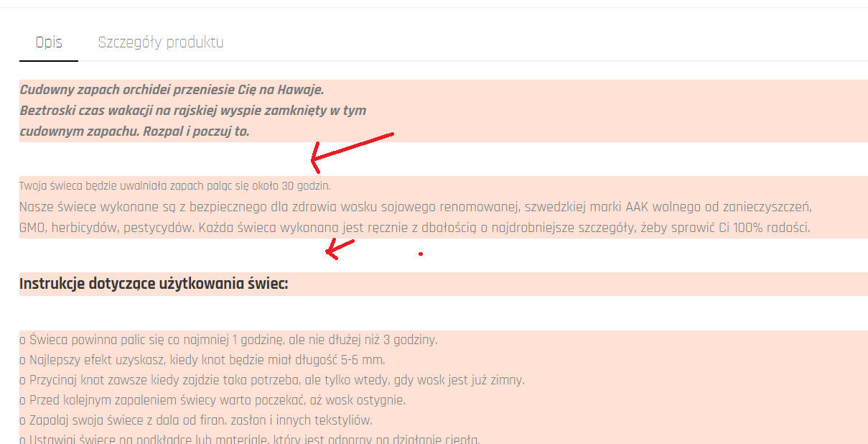Image resolution: width=868 pixels, height=444 pixels.
Task: Click list item "Przed kolejnym zapaleniem świecy"
Action: (x=213, y=400)
